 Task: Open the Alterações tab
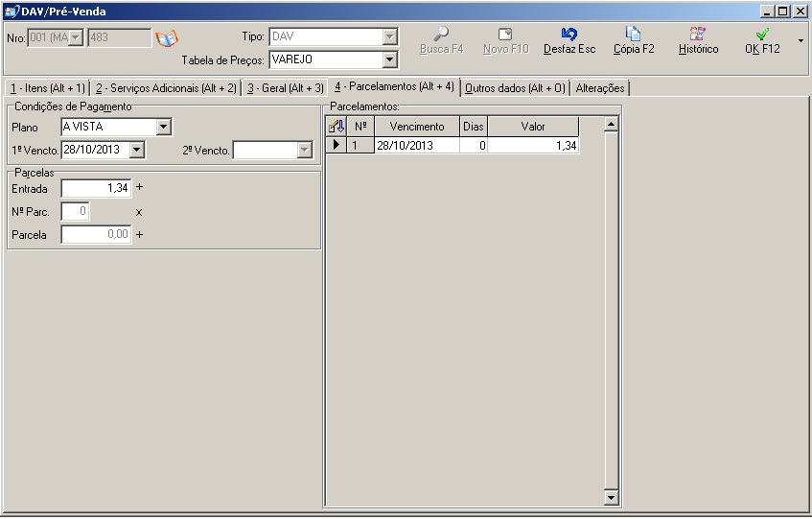(x=600, y=88)
